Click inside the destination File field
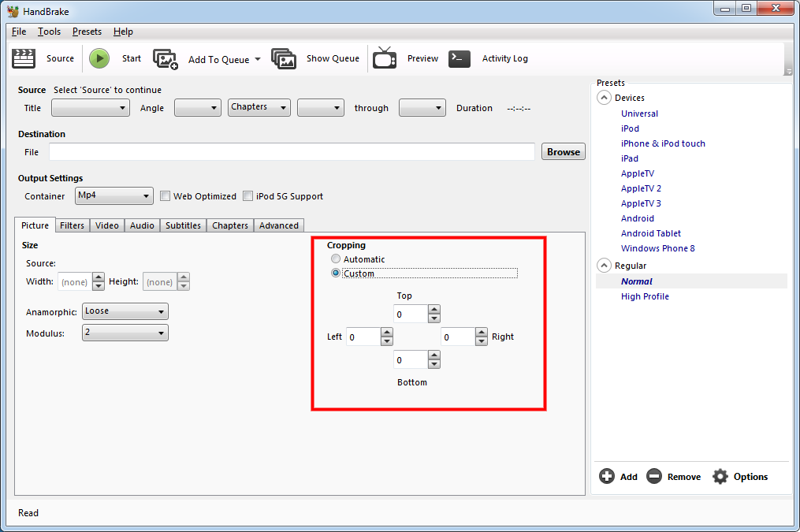The image size is (800, 532). pos(292,151)
